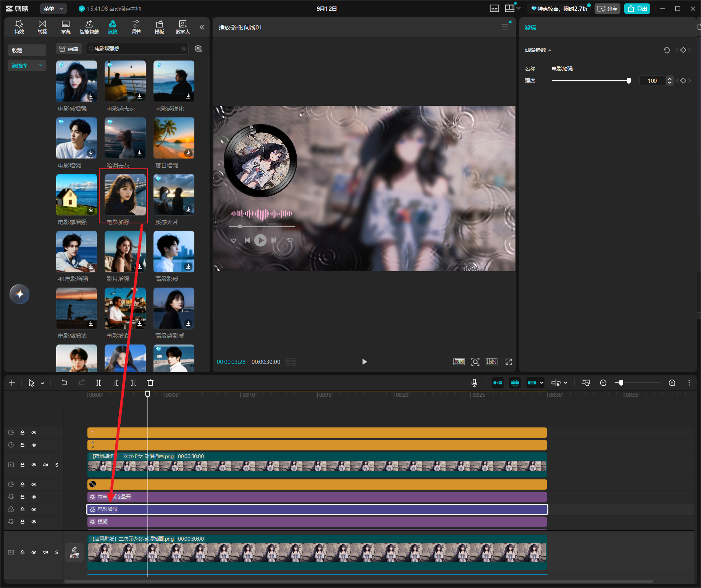The image size is (701, 588).
Task: Download the 电影感锐化 filter
Action: (x=188, y=96)
